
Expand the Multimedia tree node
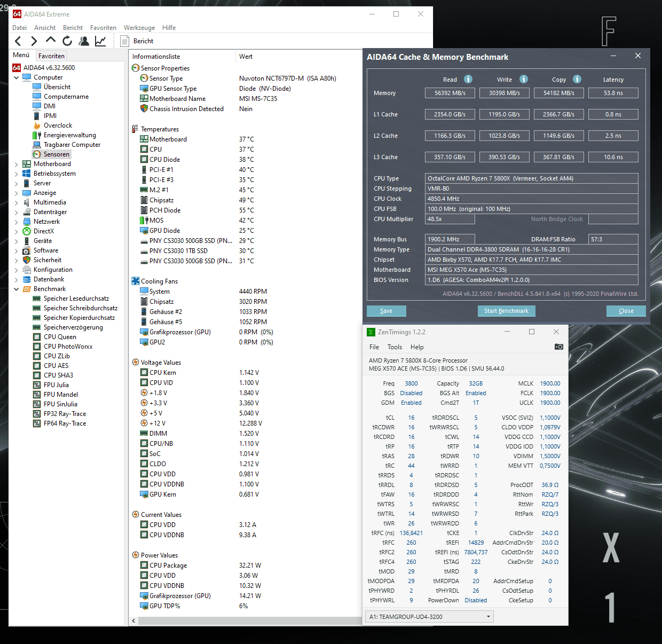[16, 202]
